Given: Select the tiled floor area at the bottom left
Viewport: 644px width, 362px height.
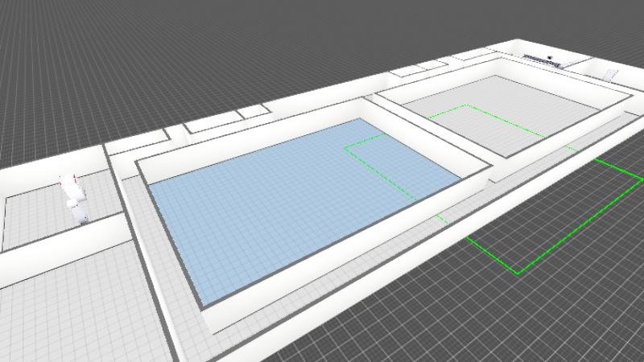Looking at the screenshot, I should click(64, 314).
